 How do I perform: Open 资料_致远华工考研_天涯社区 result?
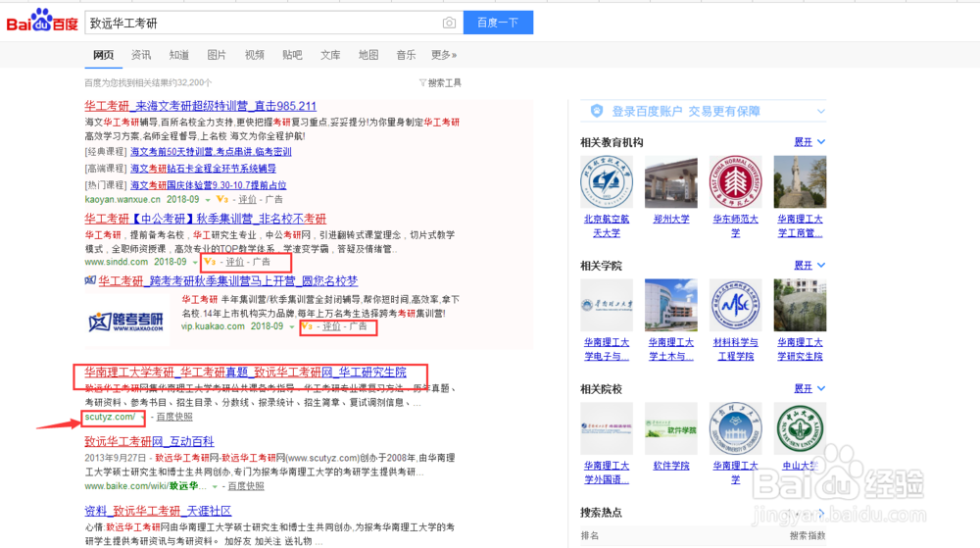tap(158, 511)
